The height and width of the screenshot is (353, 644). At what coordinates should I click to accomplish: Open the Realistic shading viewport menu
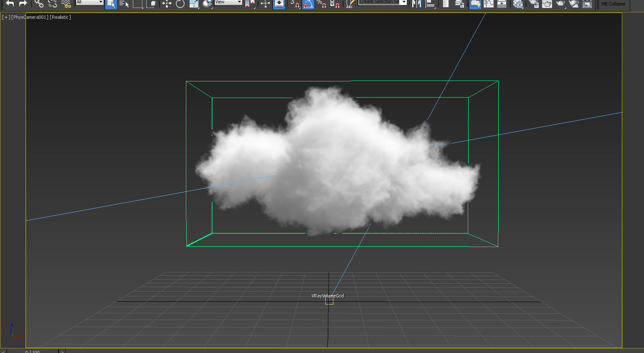tap(61, 17)
